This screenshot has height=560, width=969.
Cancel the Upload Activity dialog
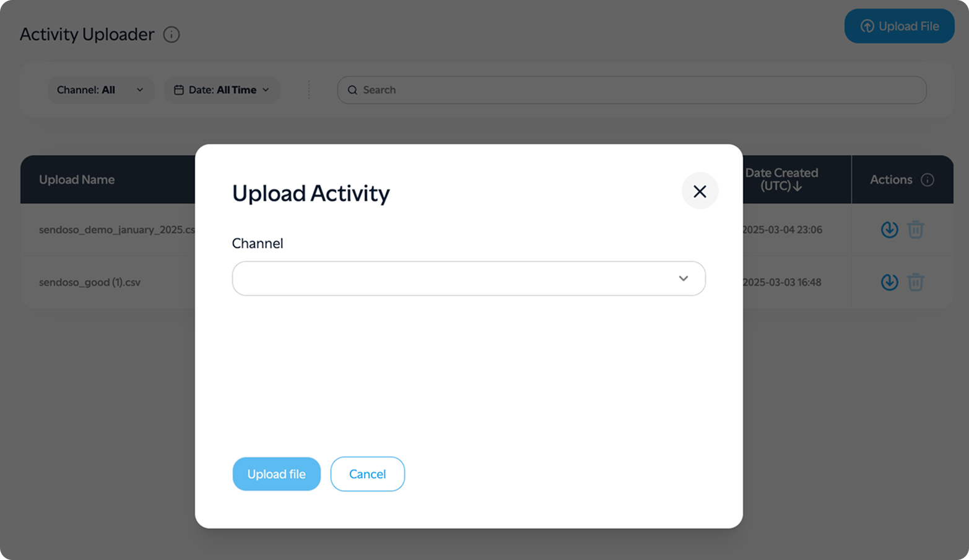click(x=367, y=474)
